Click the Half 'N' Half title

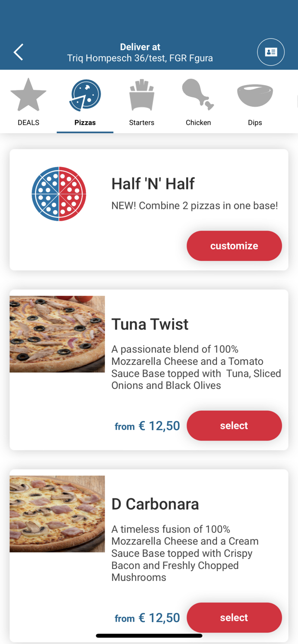[153, 183]
